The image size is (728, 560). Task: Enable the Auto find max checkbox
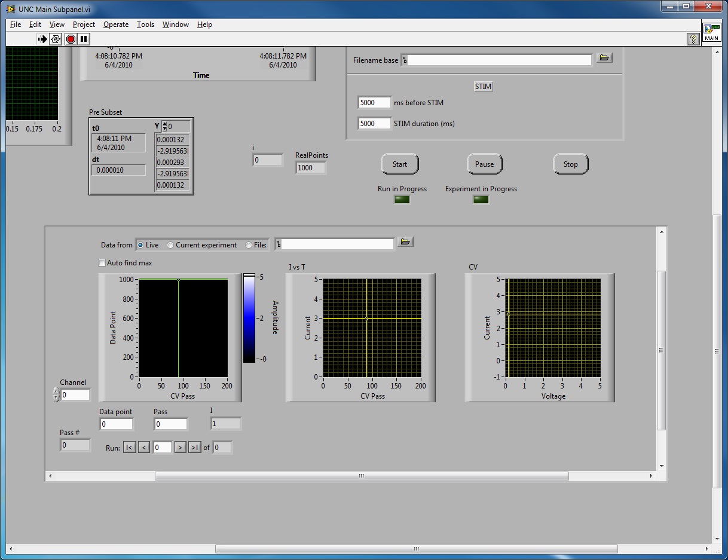pos(102,262)
